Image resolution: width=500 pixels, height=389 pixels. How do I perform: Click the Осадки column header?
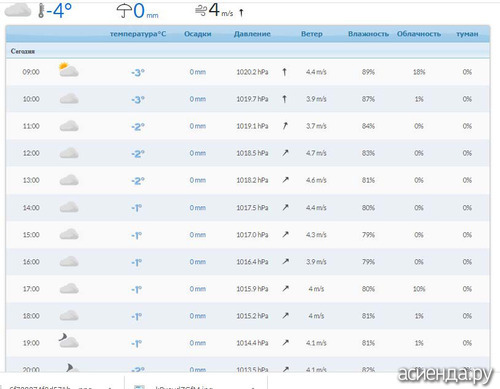198,34
